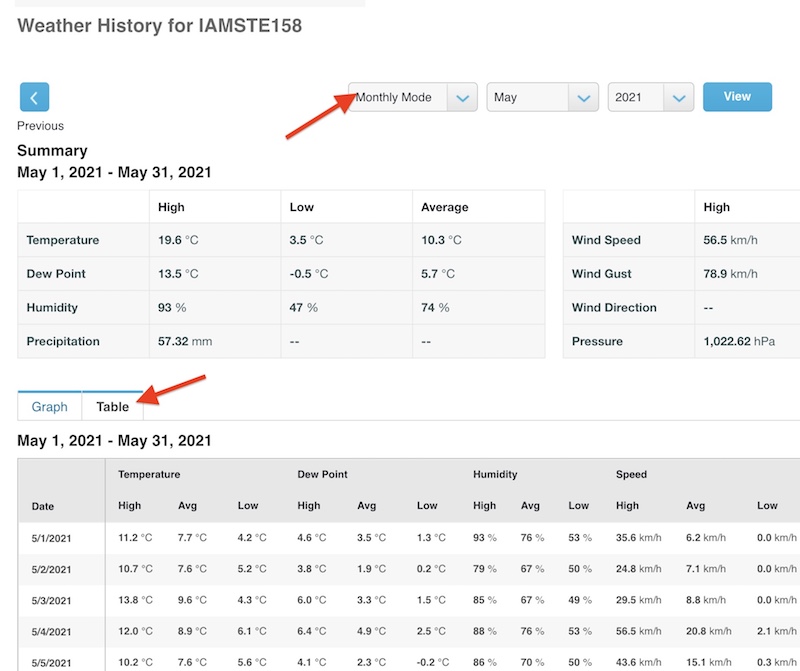
Task: Select the 5/1/2021 date row
Action: pyautogui.click(x=51, y=538)
